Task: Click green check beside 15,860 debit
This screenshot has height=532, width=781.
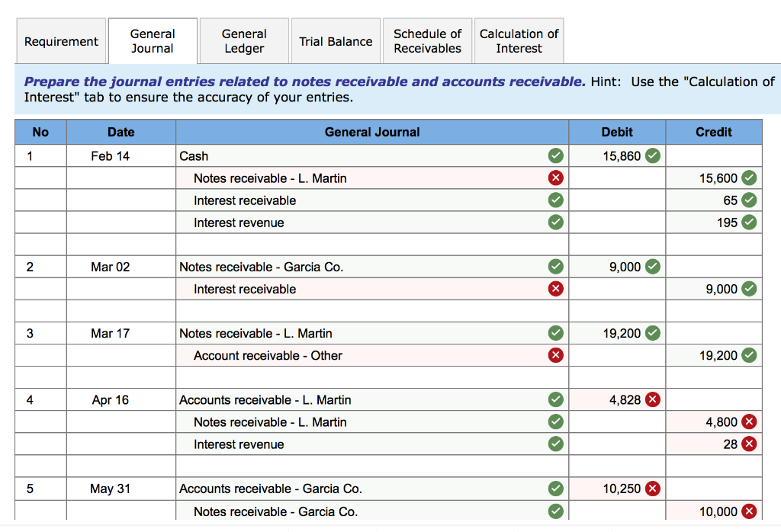Action: click(x=653, y=155)
